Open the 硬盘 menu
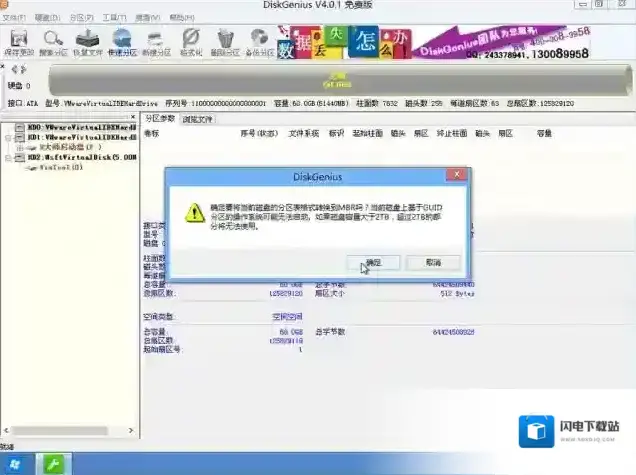 click(47, 18)
